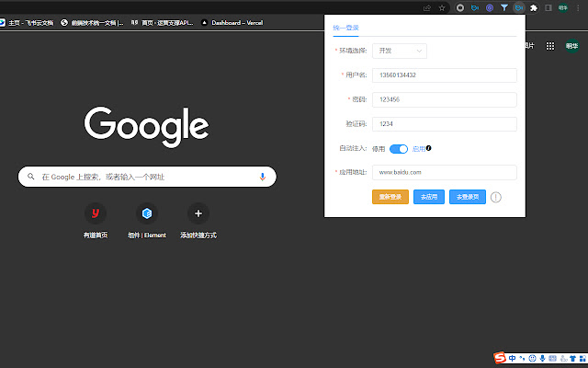Open the Sogou skin shirt icon

pos(572,358)
